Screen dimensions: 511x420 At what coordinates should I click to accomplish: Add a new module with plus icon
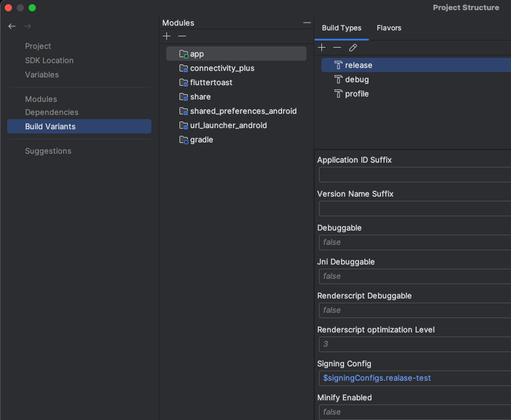166,36
